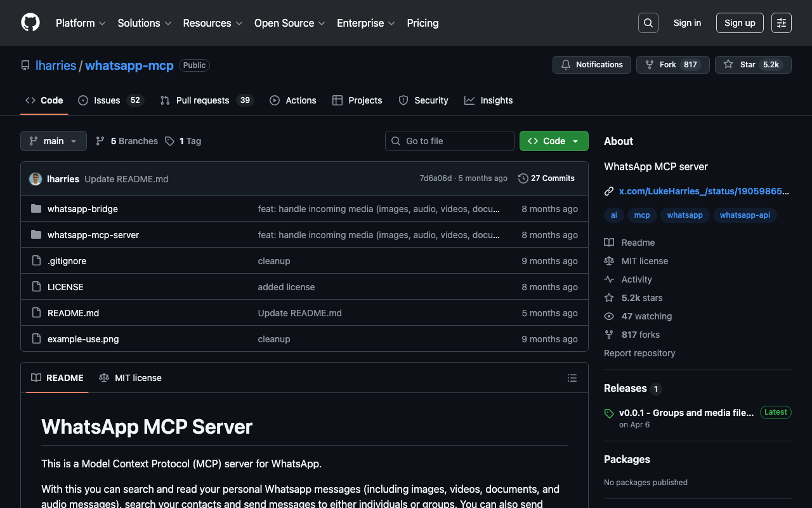Star the whatsapp-mcp repository
Viewport: 812px width, 508px height.
click(752, 65)
